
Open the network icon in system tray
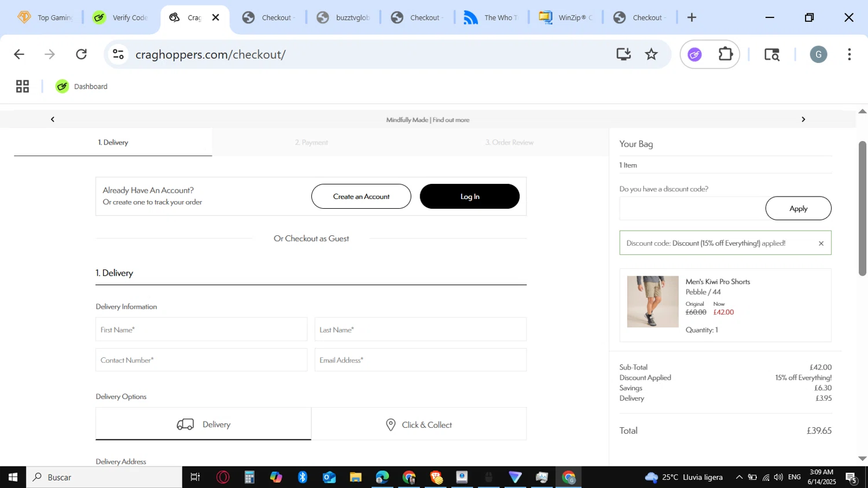click(766, 477)
